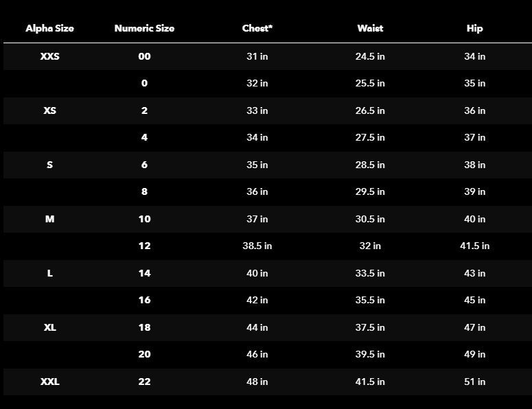The width and height of the screenshot is (532, 409).
Task: Click the Hip column header
Action: pyautogui.click(x=474, y=28)
